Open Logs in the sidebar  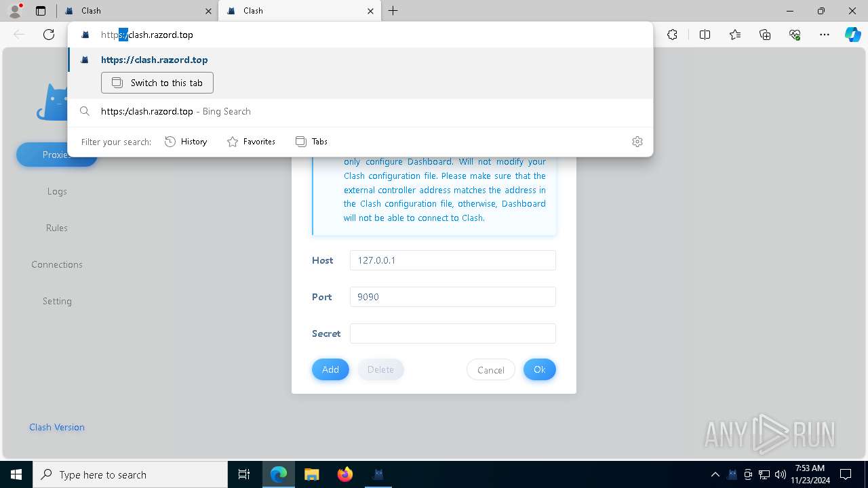point(57,191)
